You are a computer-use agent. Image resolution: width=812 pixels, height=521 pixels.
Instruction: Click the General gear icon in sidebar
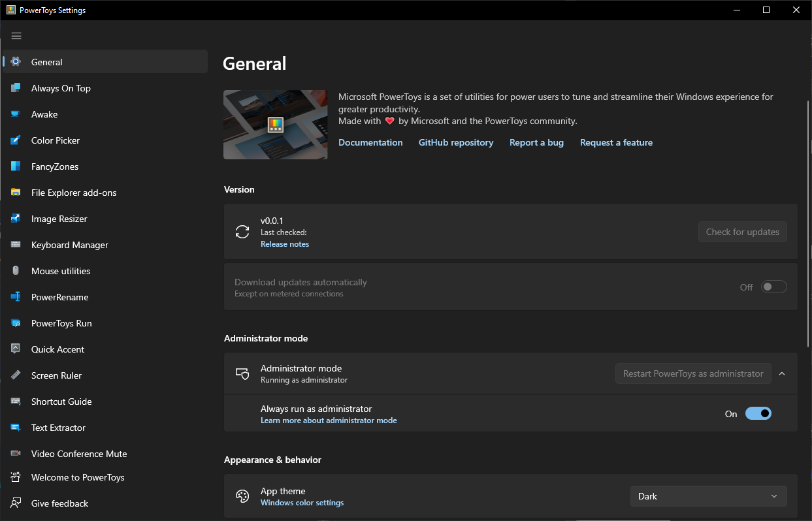(16, 62)
